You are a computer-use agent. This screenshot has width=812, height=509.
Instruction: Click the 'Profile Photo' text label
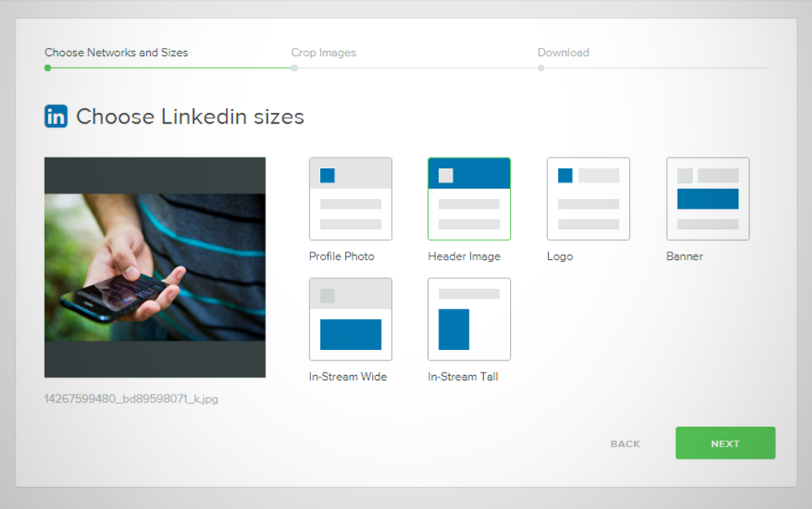click(341, 257)
